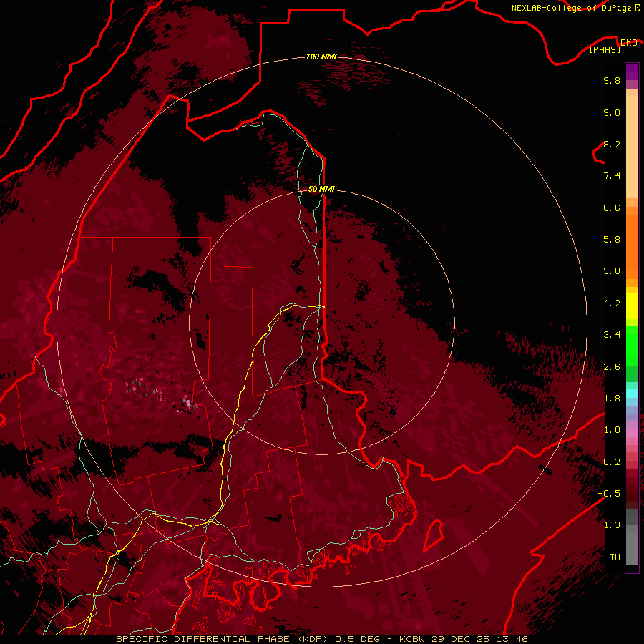The height and width of the screenshot is (644, 644).
Task: Click the -1.3 color scale value
Action: pyautogui.click(x=609, y=525)
